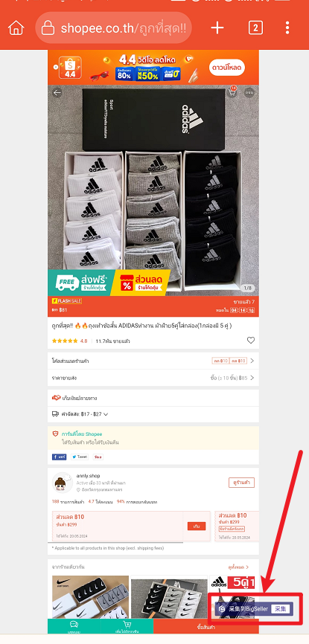Open the tab switcher showing 2

(x=255, y=28)
